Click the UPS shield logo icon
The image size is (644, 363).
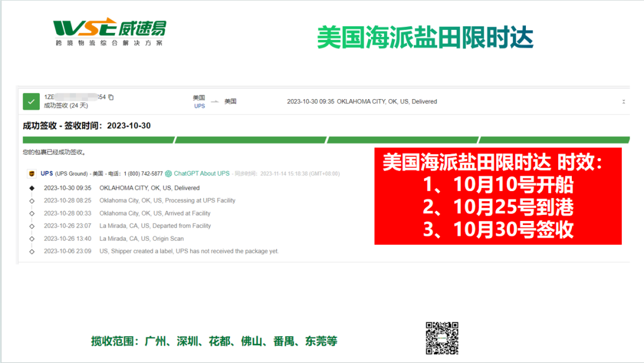coord(32,174)
